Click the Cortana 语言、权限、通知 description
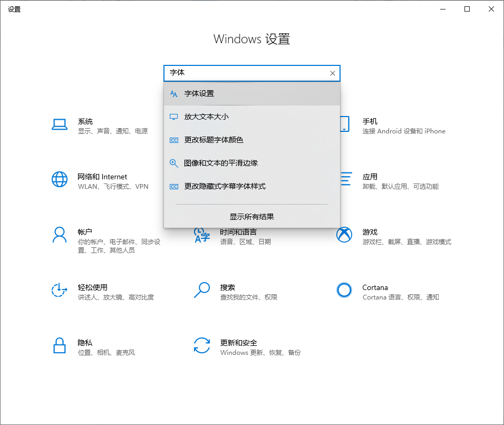 (401, 297)
